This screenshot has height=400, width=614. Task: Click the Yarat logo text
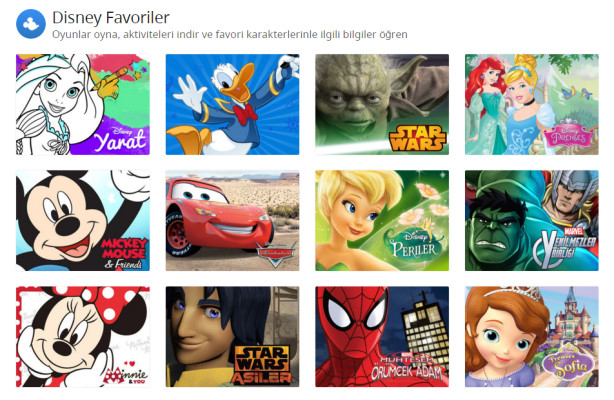click(120, 139)
